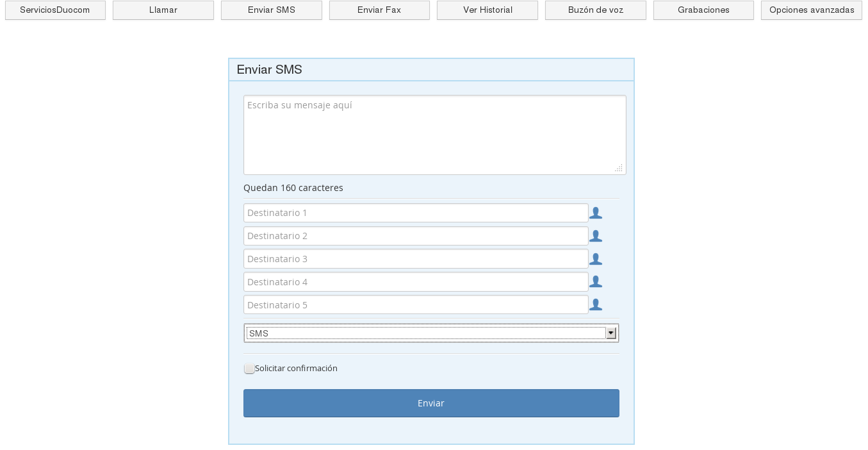The image size is (868, 450).
Task: Open the Grabaciones section
Action: [703, 10]
